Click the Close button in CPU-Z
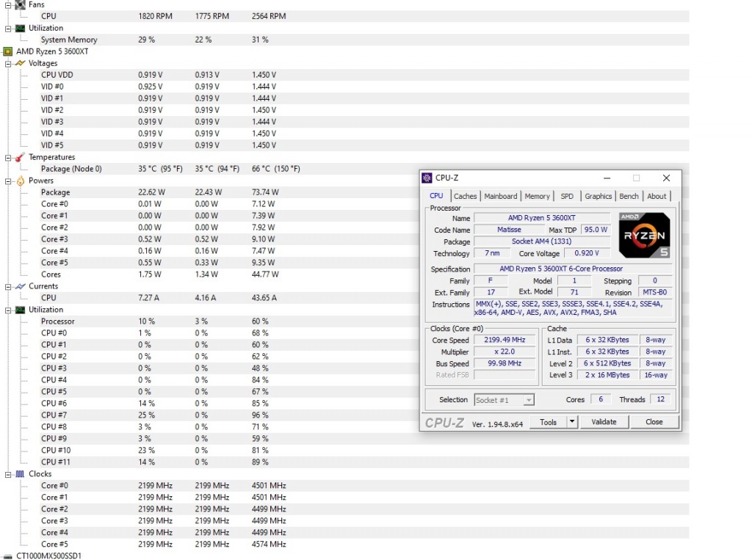The height and width of the screenshot is (560, 752). tap(654, 422)
